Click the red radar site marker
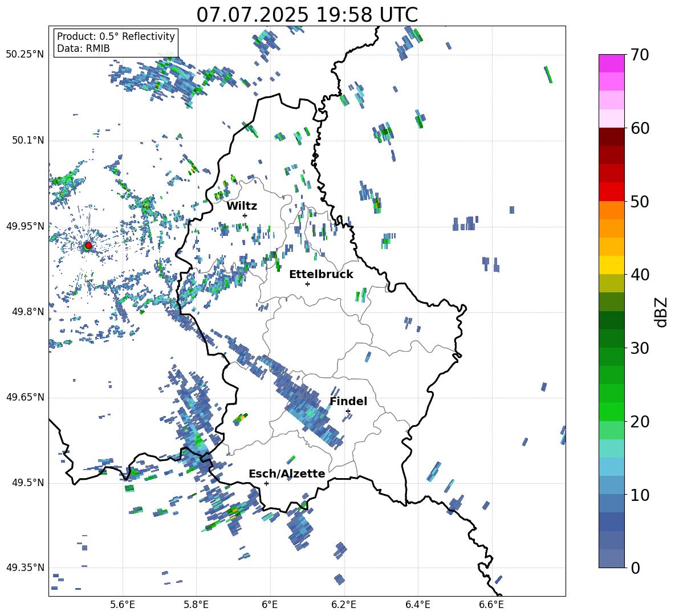This screenshot has width=675, height=616. pos(88,245)
